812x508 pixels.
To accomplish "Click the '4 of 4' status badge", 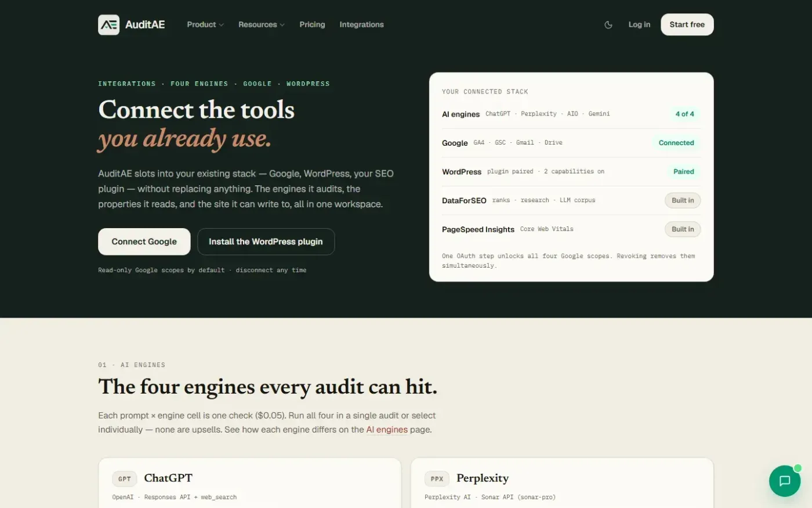I will click(x=684, y=114).
